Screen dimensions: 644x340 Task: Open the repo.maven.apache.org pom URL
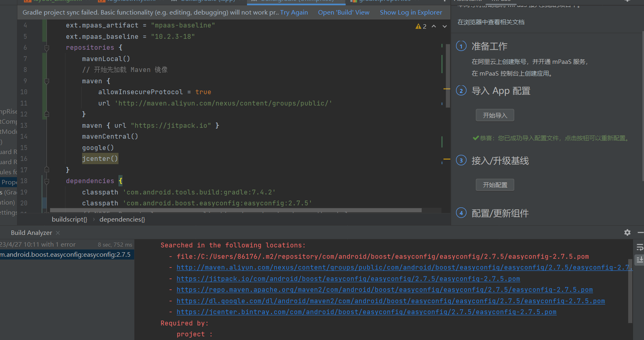coord(384,290)
